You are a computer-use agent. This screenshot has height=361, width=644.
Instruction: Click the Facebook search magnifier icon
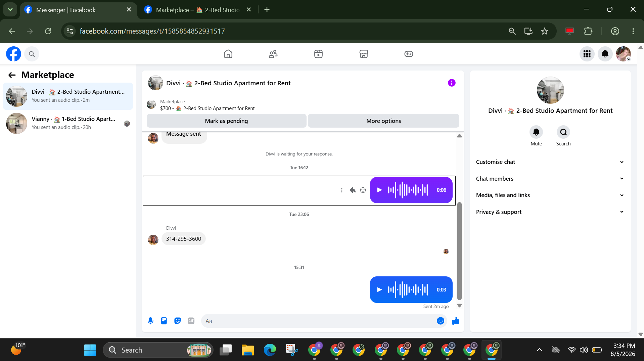32,54
